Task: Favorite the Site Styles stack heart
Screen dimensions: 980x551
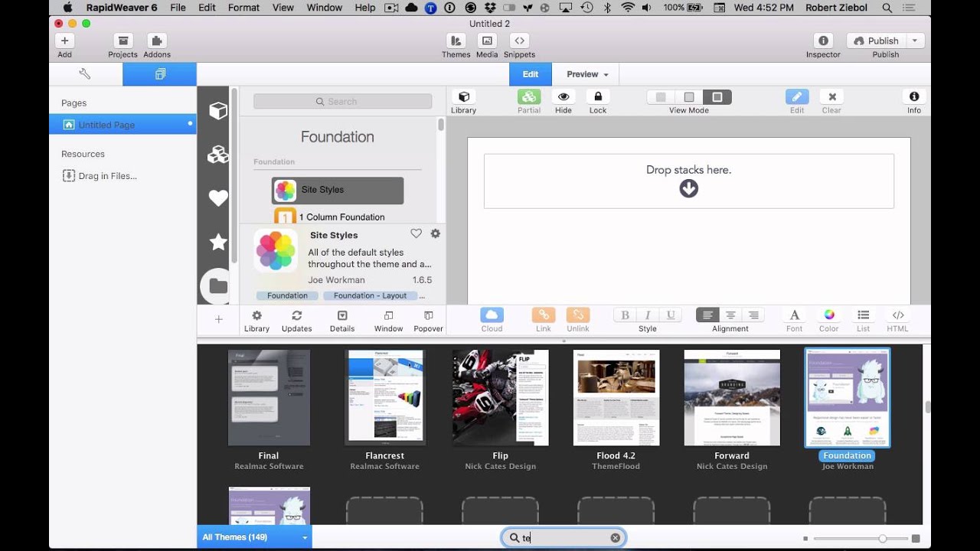Action: coord(416,233)
